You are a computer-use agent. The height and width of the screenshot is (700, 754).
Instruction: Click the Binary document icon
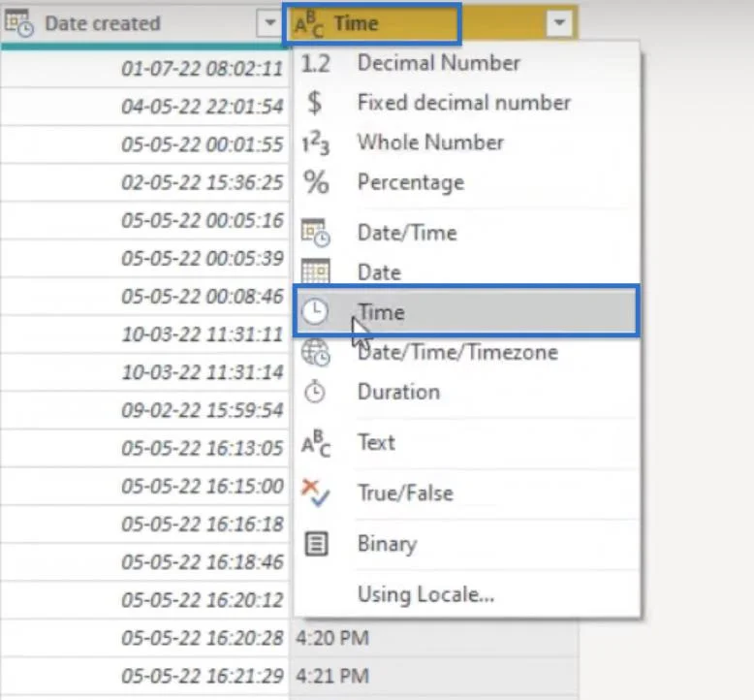(316, 544)
